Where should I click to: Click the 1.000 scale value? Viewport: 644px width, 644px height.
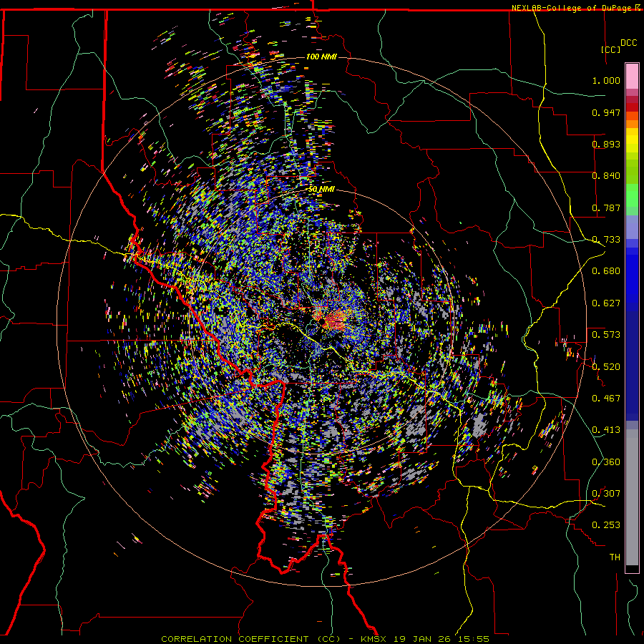click(x=606, y=80)
